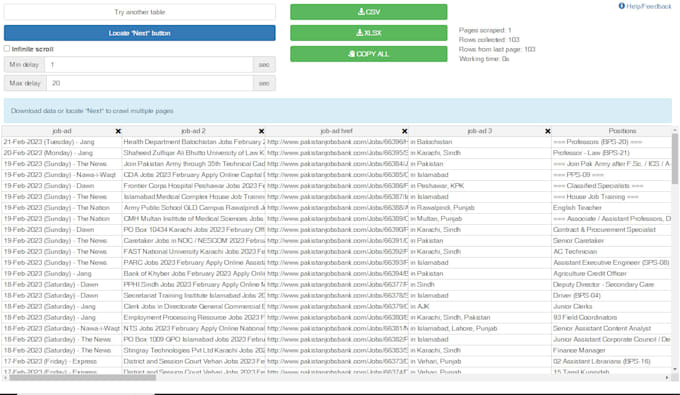Select the job-ad href column header
Image resolution: width=680 pixels, height=395 pixels.
[x=337, y=131]
